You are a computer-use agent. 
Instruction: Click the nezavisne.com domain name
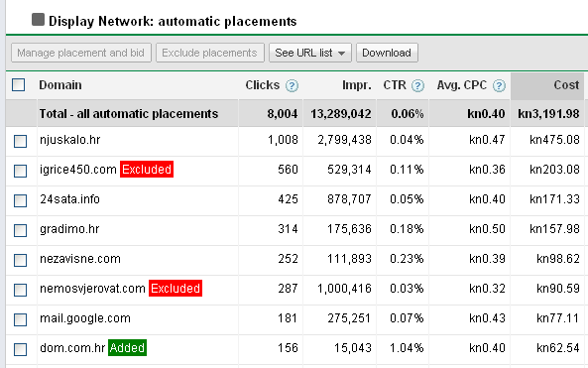click(80, 259)
